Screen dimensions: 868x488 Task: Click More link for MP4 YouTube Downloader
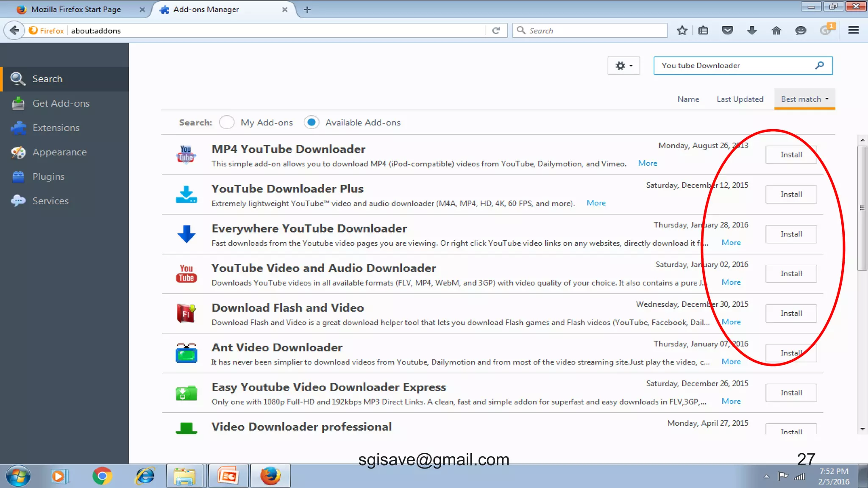pyautogui.click(x=647, y=164)
